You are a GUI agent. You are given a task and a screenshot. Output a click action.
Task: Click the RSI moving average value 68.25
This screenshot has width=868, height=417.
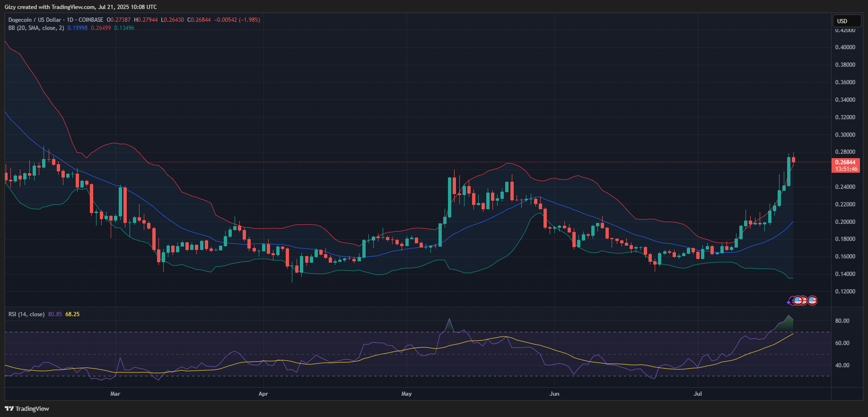coord(72,314)
